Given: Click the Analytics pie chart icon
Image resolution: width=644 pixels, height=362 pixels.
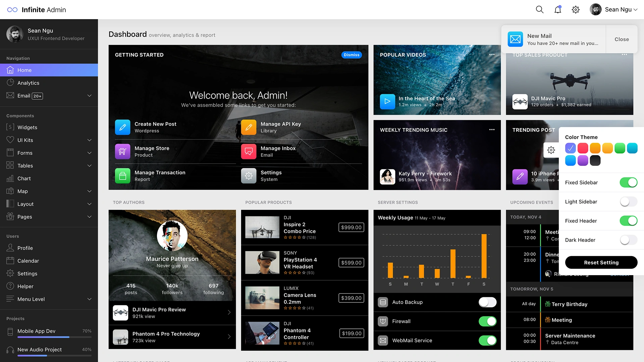Looking at the screenshot, I should [10, 82].
